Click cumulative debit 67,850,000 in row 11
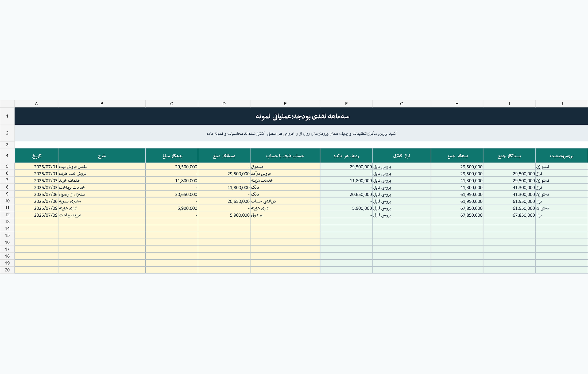Screen dimensions: 588x374 (x=457, y=208)
